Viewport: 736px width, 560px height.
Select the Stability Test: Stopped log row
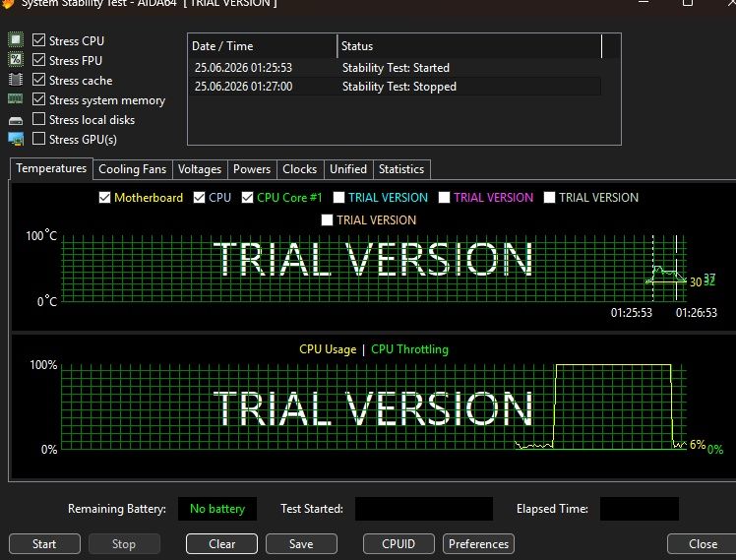[396, 87]
